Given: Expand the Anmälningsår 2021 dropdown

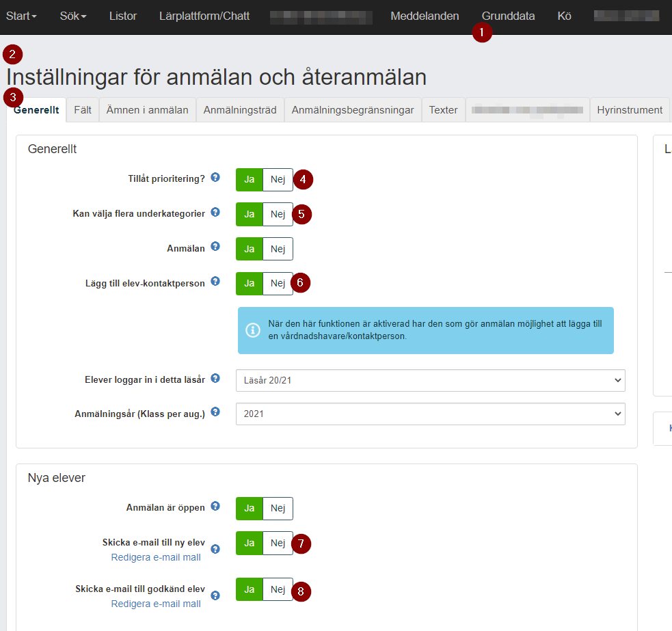Looking at the screenshot, I should (x=430, y=414).
